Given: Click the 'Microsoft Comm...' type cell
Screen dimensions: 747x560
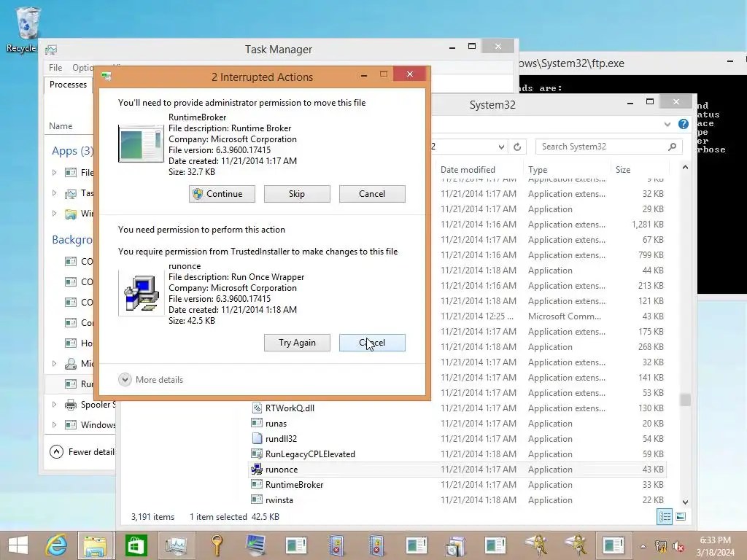Looking at the screenshot, I should pyautogui.click(x=565, y=316).
